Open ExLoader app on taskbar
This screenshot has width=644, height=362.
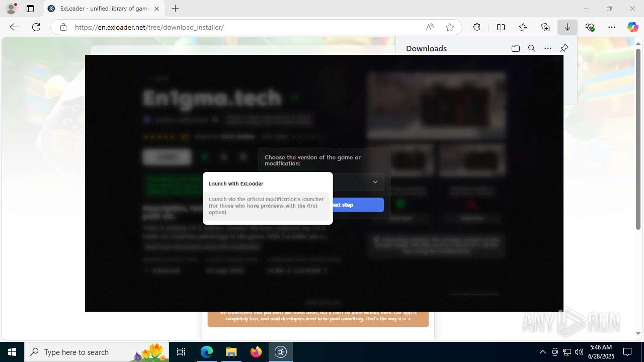click(280, 352)
